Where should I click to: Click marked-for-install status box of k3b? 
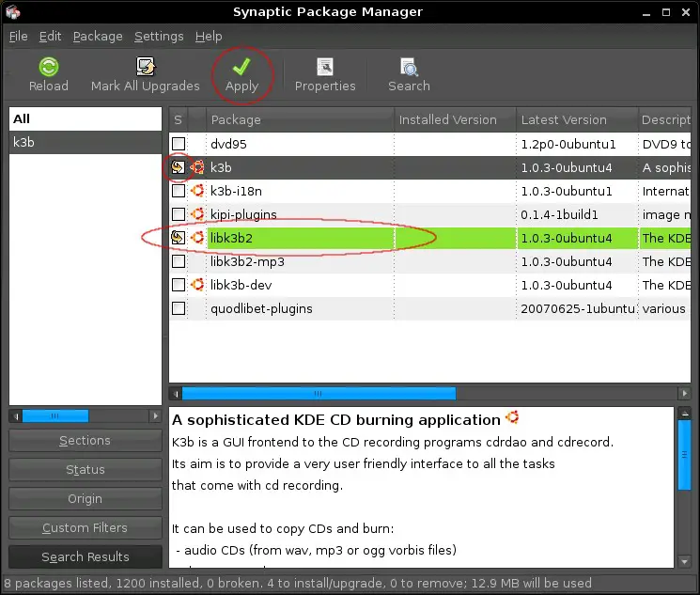[179, 167]
